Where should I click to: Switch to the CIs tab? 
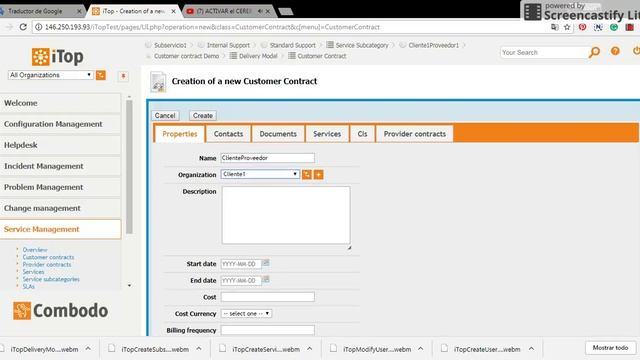point(362,134)
